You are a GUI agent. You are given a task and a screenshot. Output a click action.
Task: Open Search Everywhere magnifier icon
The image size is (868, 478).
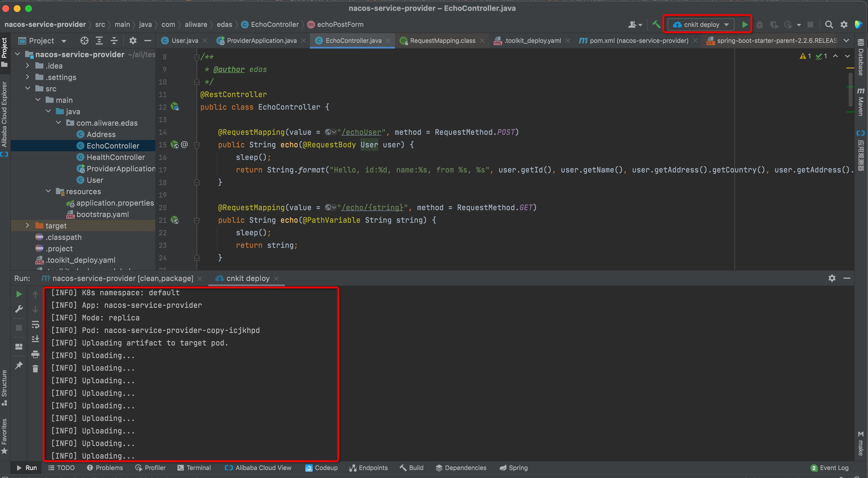(x=829, y=25)
